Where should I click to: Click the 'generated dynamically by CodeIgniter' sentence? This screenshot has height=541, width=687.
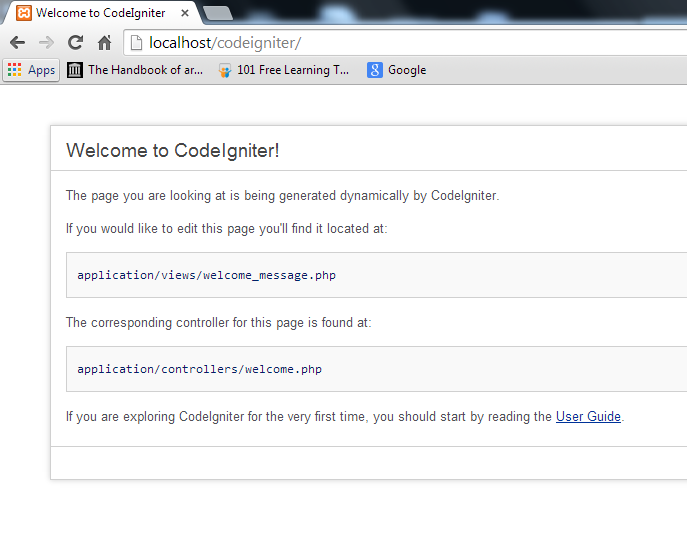283,195
